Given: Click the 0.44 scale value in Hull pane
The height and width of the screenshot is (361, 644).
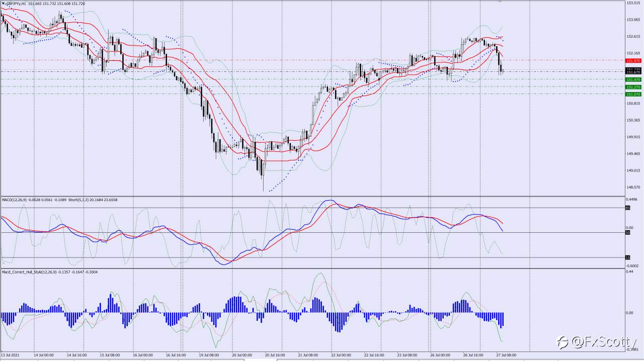Looking at the screenshot, I should [629, 272].
